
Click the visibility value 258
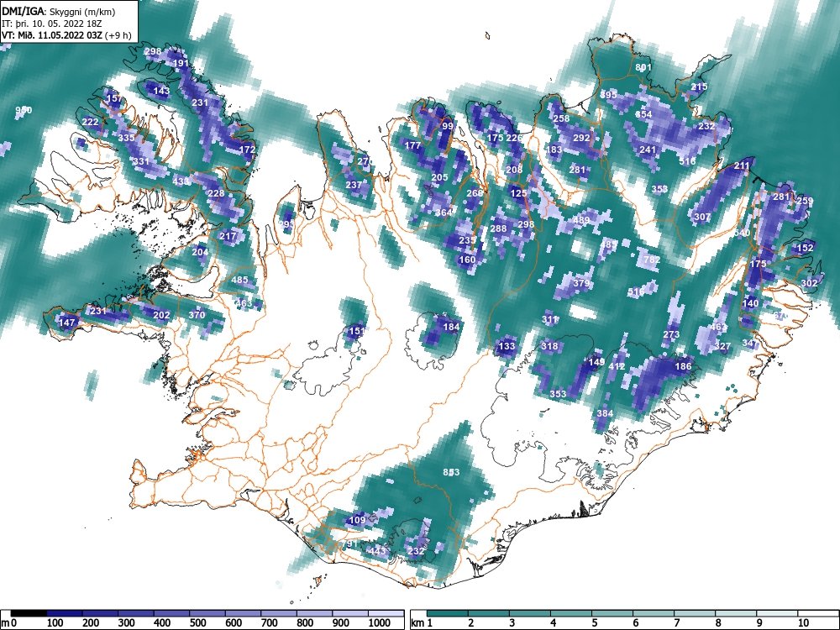point(561,119)
